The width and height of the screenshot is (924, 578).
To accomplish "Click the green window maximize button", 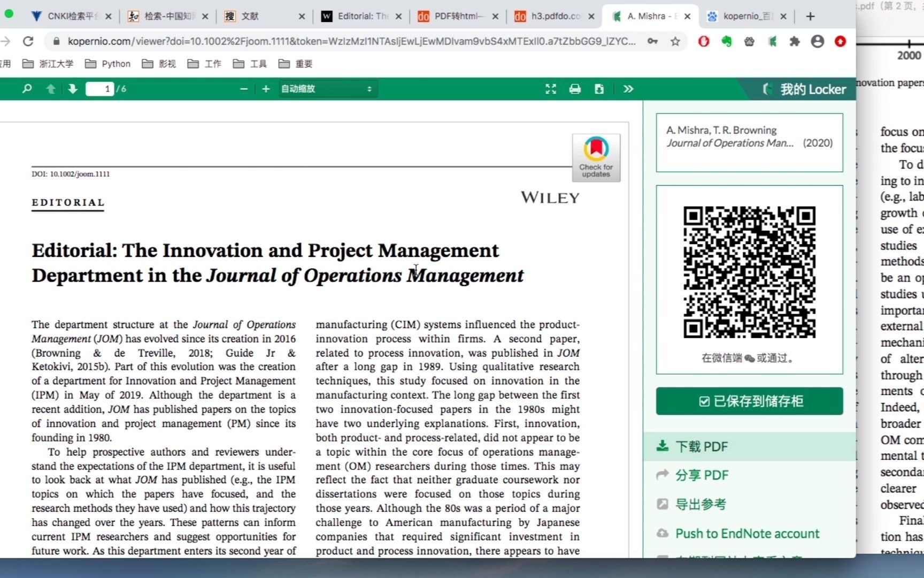I will point(9,14).
